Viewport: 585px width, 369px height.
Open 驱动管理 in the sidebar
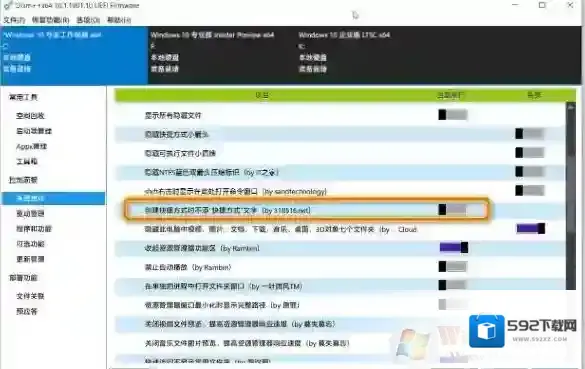coord(31,213)
